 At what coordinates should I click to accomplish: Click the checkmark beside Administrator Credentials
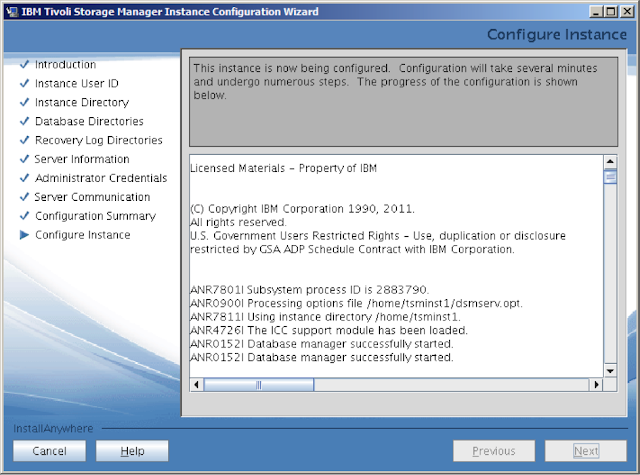pos(24,178)
